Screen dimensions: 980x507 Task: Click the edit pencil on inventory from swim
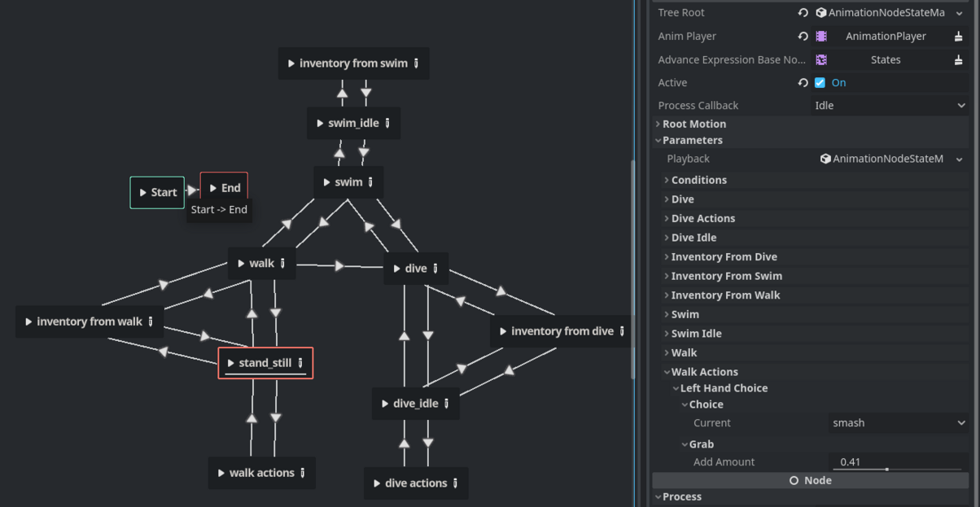pyautogui.click(x=416, y=63)
